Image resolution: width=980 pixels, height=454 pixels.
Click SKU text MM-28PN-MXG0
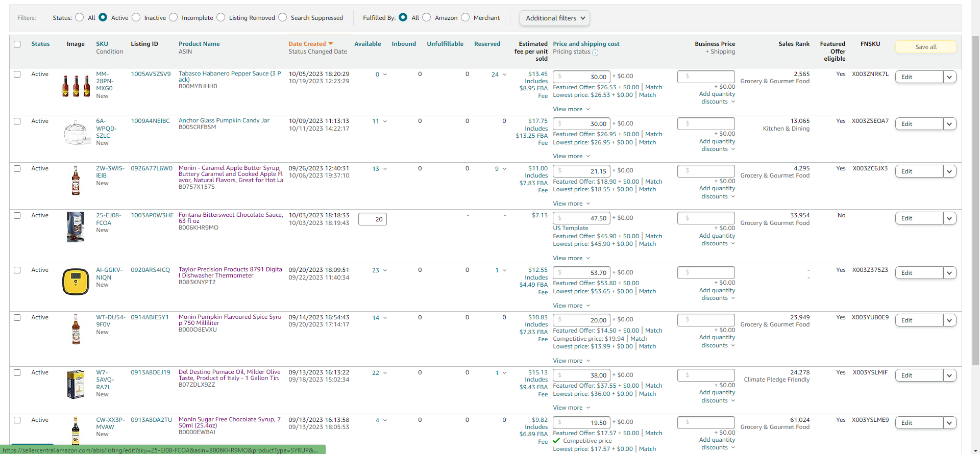105,81
